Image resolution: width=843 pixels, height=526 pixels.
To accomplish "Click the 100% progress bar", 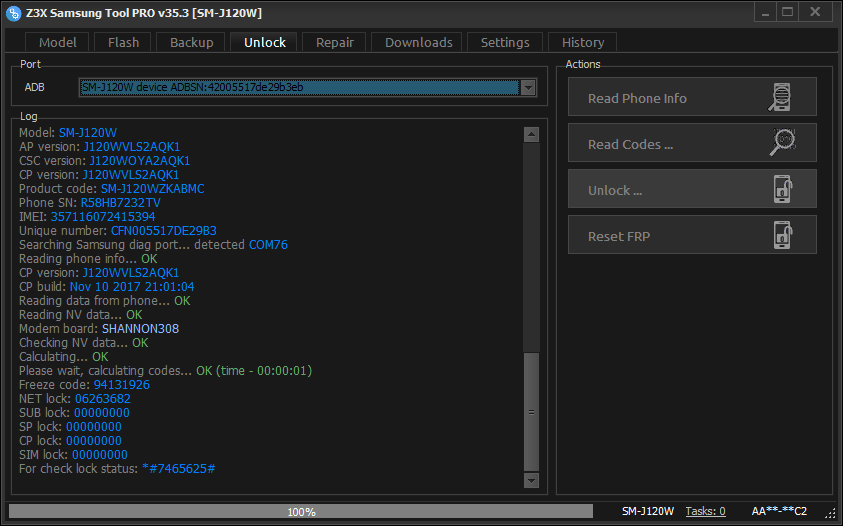I will 301,511.
